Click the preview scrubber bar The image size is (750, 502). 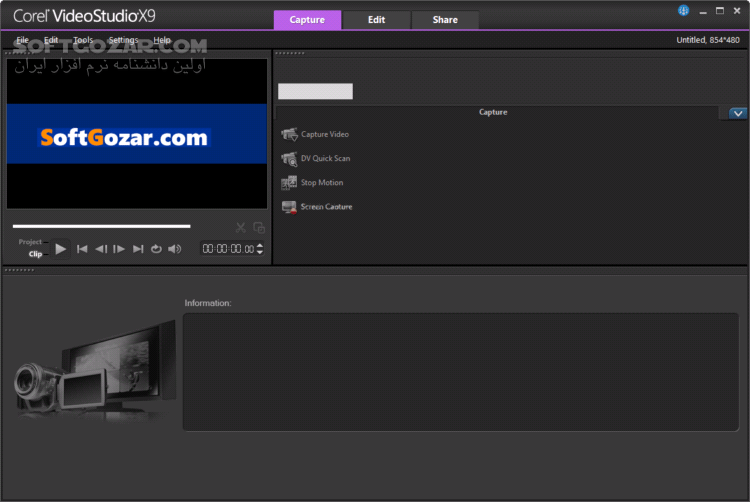point(101,226)
